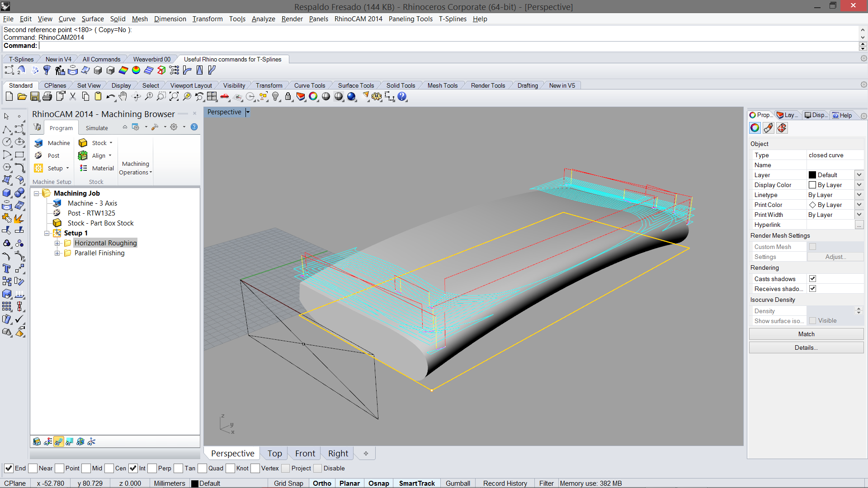Select the Circle tool in left sidebar

pos(7,142)
